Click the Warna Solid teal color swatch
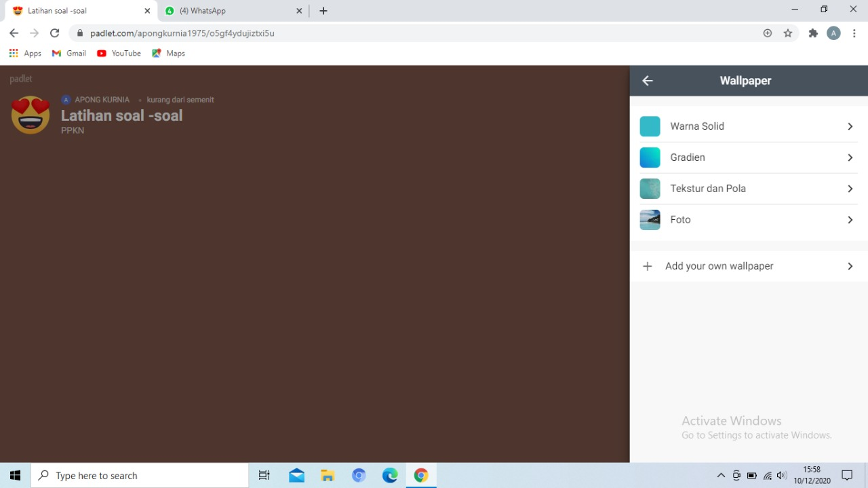 [x=650, y=127]
